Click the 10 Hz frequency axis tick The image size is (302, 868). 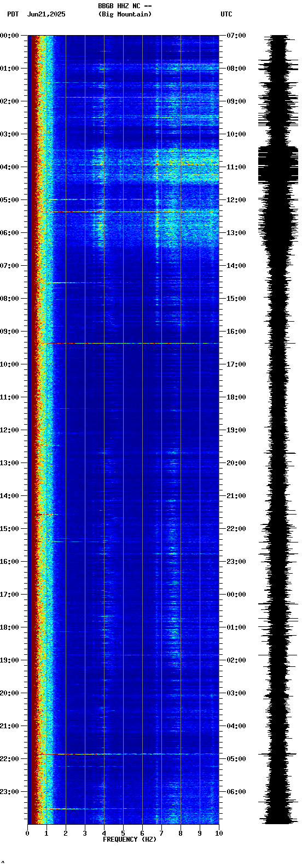219,833
